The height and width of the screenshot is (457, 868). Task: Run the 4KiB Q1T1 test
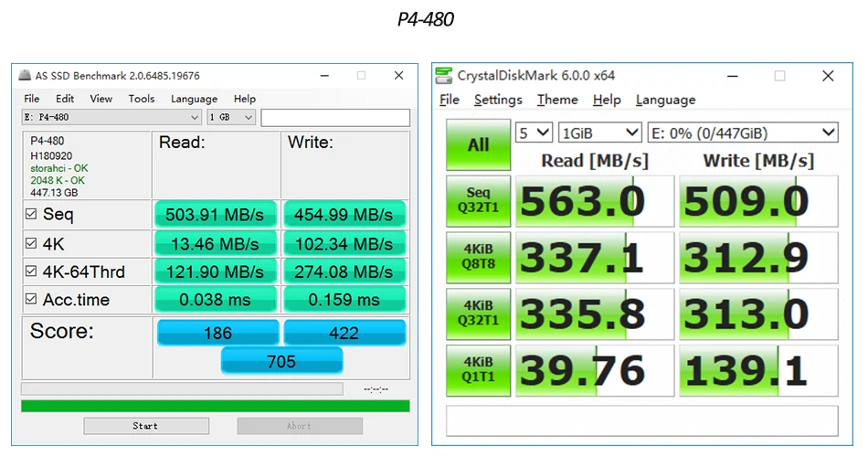pyautogui.click(x=478, y=370)
